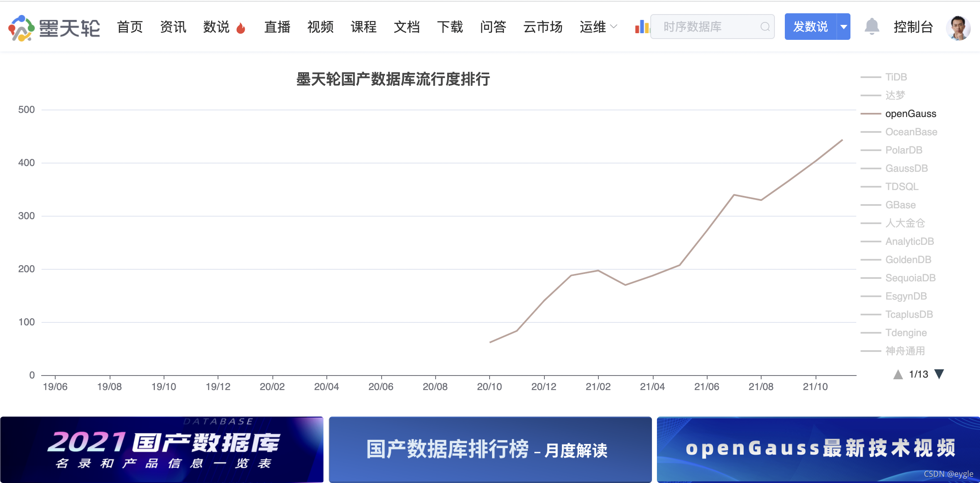980x483 pixels.
Task: Open the 直播 nav item
Action: click(x=277, y=27)
